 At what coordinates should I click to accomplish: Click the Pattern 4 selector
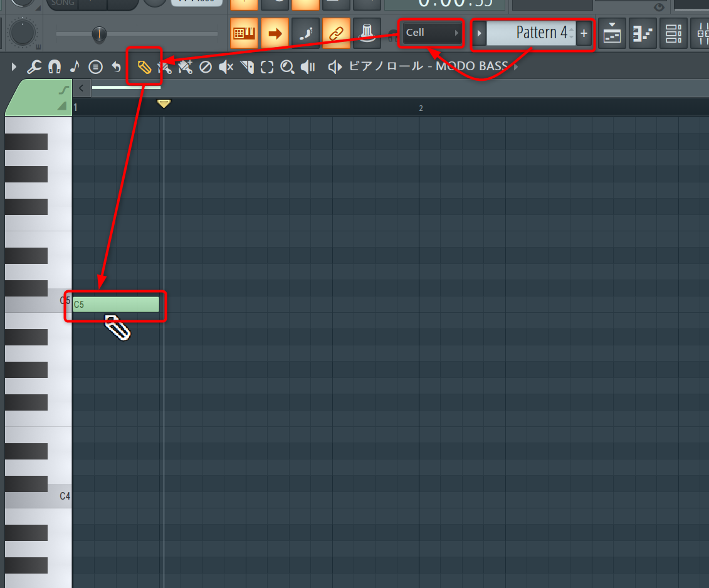pos(531,33)
